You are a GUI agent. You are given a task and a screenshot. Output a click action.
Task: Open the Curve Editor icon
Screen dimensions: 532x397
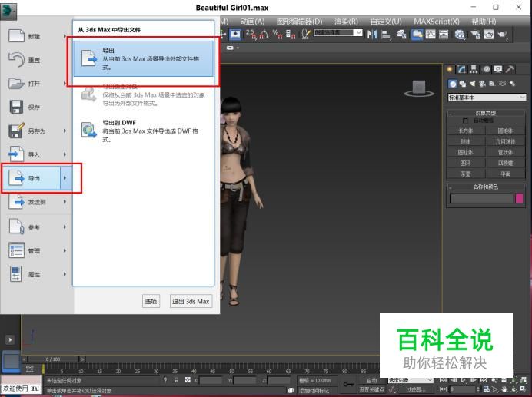pyautogui.click(x=431, y=35)
